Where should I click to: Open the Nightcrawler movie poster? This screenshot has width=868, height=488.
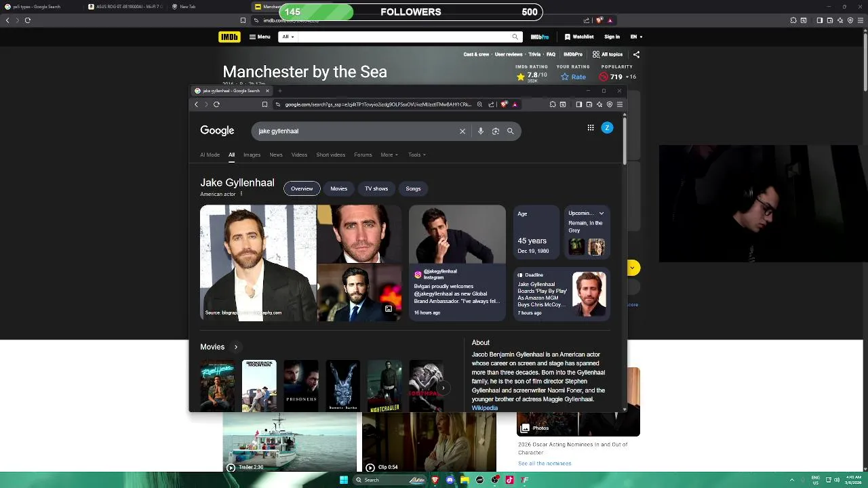pyautogui.click(x=384, y=386)
